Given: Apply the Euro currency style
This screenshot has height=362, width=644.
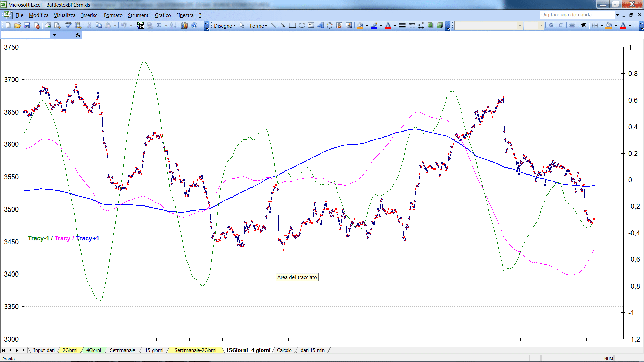Looking at the screenshot, I should (x=584, y=25).
